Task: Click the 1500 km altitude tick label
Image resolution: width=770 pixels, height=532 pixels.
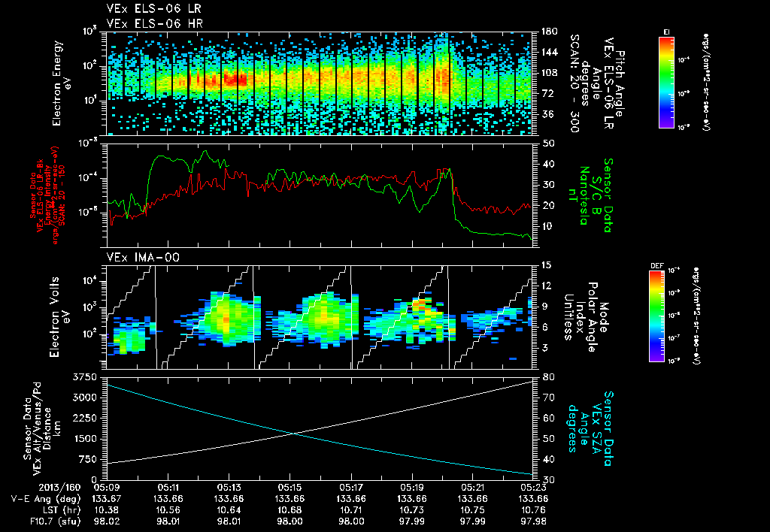Action: coord(85,438)
